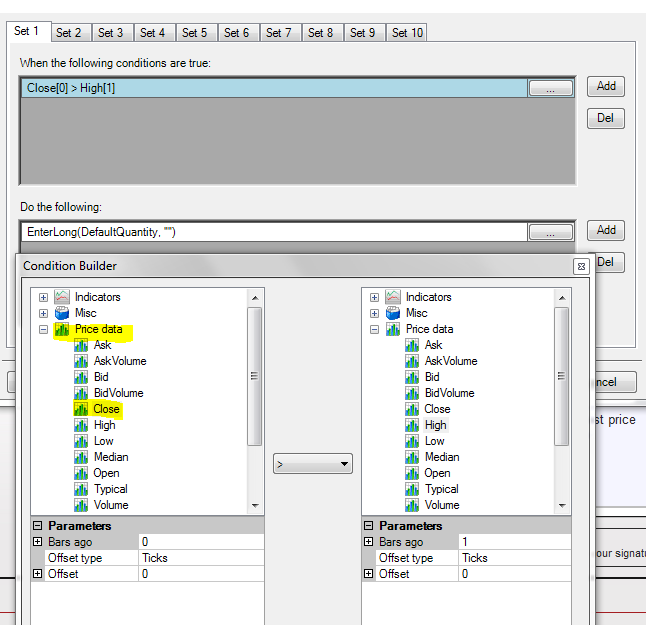This screenshot has width=646, height=625.
Task: Click the Ask icon in right tree
Action: (x=412, y=345)
